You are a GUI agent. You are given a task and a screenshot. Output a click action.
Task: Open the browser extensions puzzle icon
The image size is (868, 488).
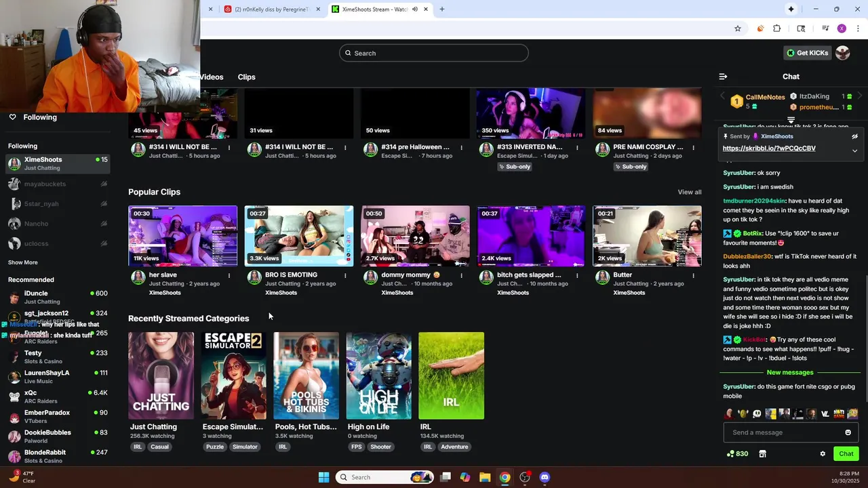[x=777, y=28]
